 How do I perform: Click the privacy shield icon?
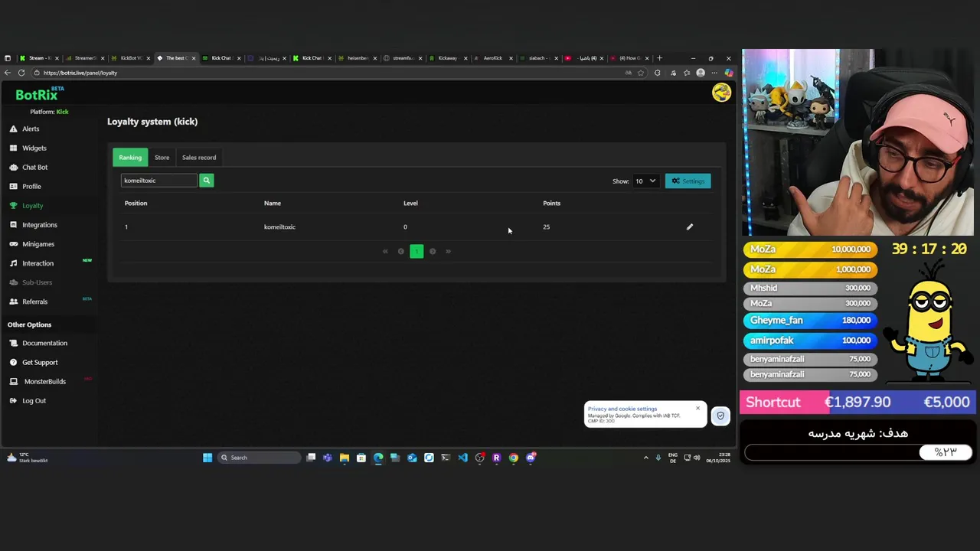point(720,416)
